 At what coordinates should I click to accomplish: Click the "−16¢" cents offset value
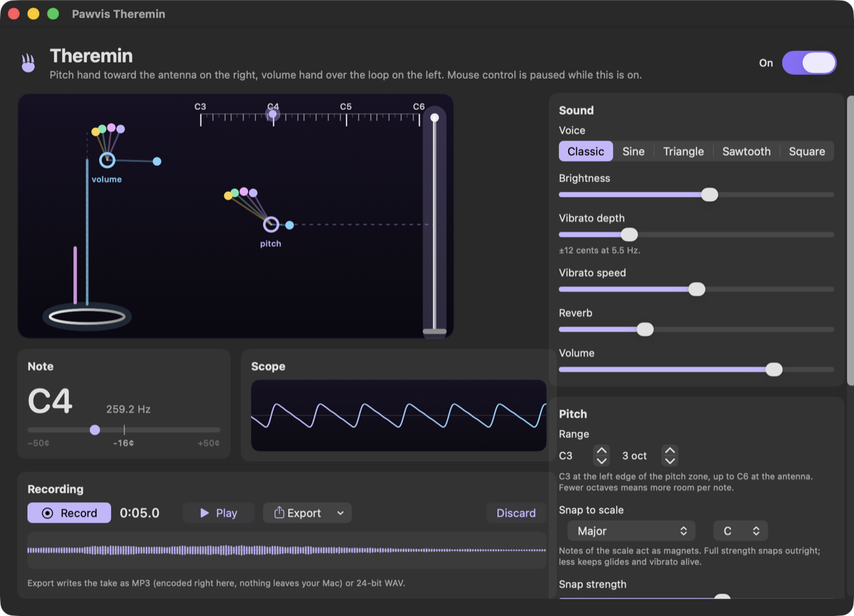124,443
